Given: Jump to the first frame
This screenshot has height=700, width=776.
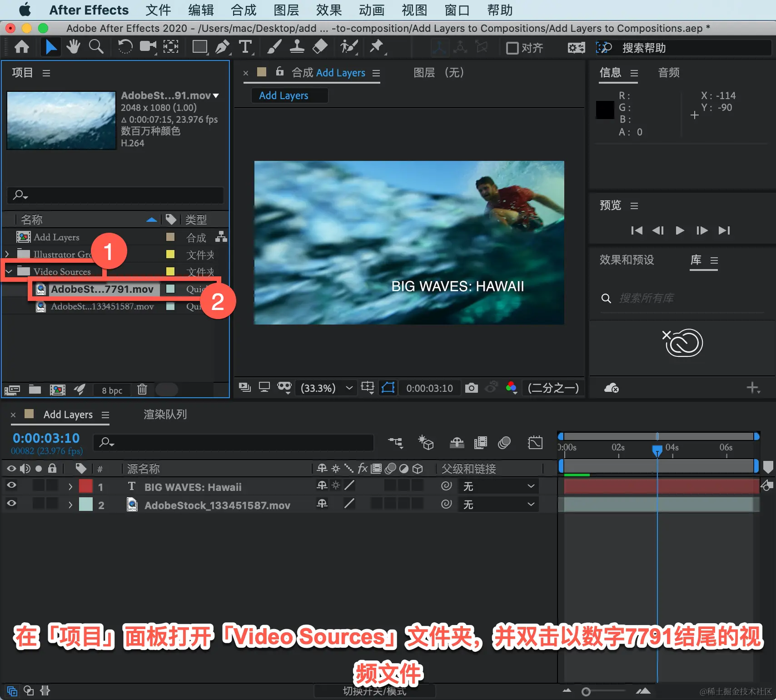Looking at the screenshot, I should point(637,230).
